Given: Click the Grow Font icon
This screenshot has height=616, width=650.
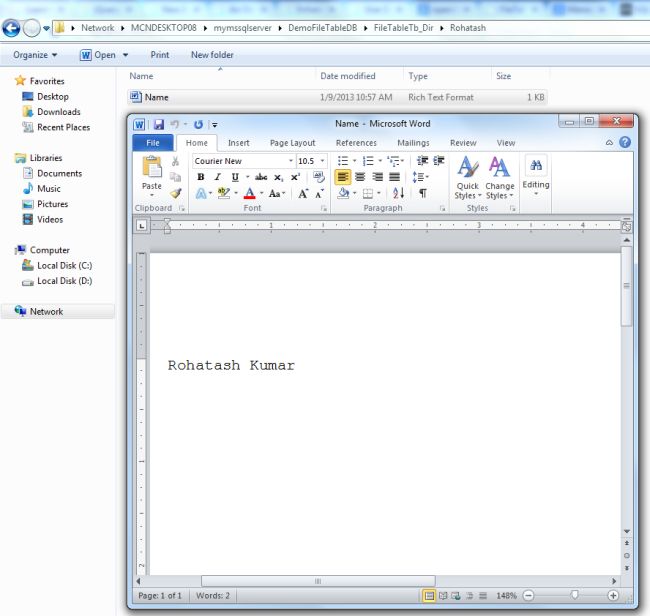Looking at the screenshot, I should click(303, 194).
